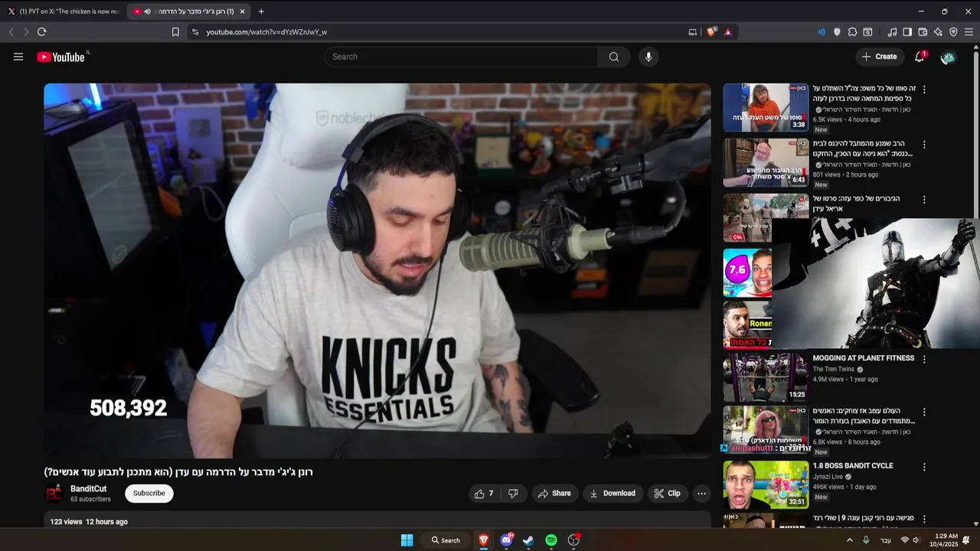Start voice search with the microphone icon
Viewport: 980px width, 551px height.
648,57
